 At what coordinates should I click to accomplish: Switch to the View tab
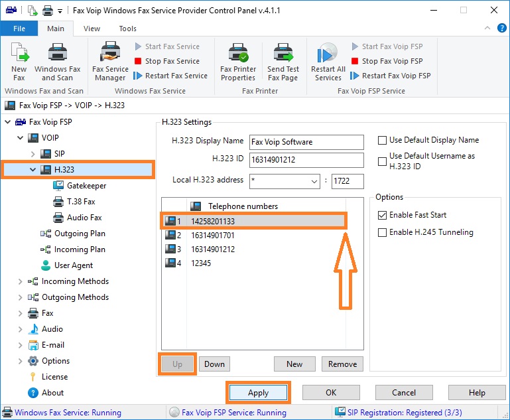coord(92,29)
